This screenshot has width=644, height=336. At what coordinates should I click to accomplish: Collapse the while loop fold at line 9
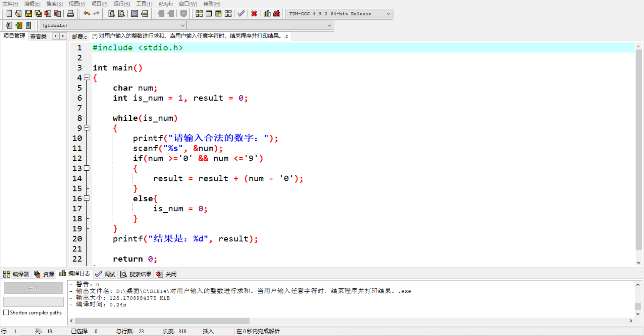coord(87,128)
